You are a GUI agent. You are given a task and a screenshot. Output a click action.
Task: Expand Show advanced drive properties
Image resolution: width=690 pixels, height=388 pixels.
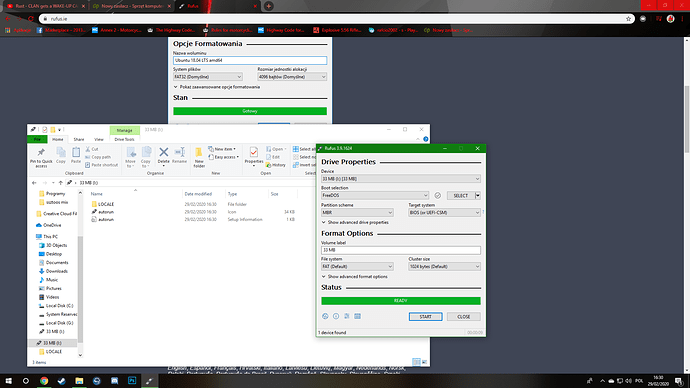pos(355,223)
